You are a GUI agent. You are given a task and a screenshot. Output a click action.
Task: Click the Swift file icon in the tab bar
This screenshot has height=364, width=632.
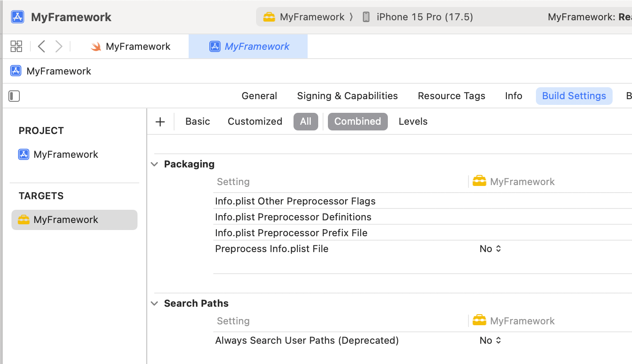[x=96, y=46]
